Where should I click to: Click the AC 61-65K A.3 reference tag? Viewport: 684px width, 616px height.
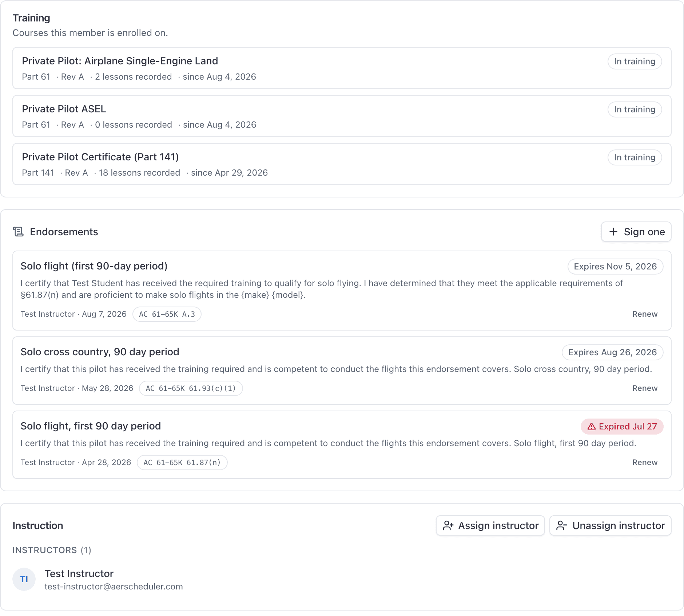(x=167, y=314)
